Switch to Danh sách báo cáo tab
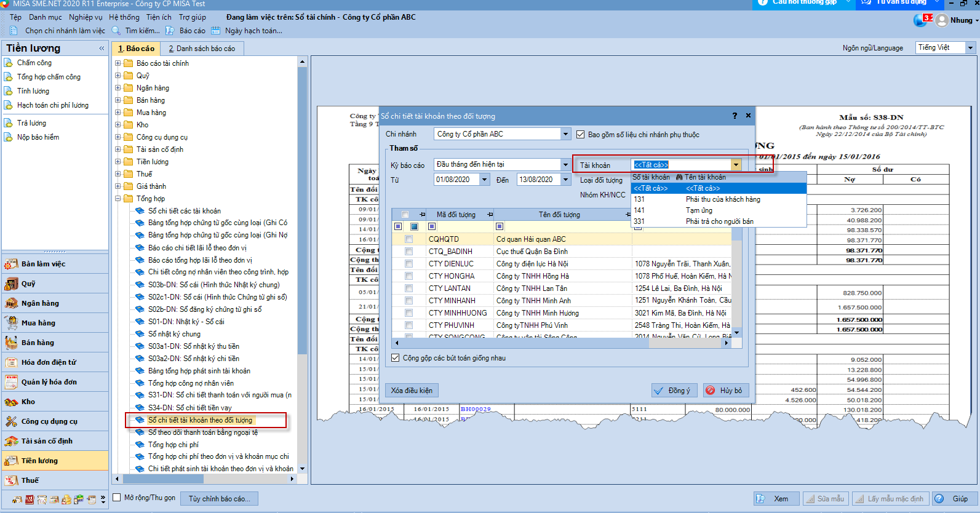The width and height of the screenshot is (980, 513). point(202,49)
